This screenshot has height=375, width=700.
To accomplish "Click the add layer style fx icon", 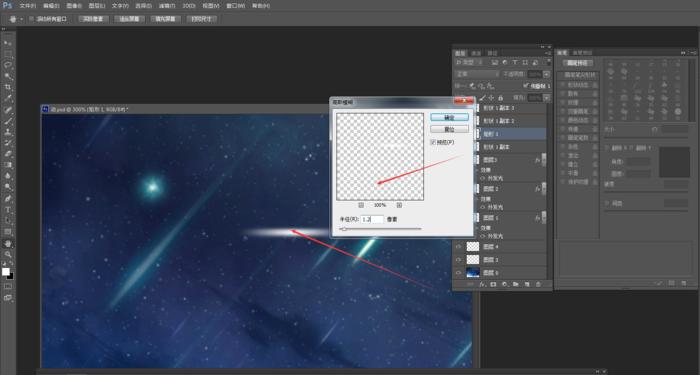I will [482, 284].
